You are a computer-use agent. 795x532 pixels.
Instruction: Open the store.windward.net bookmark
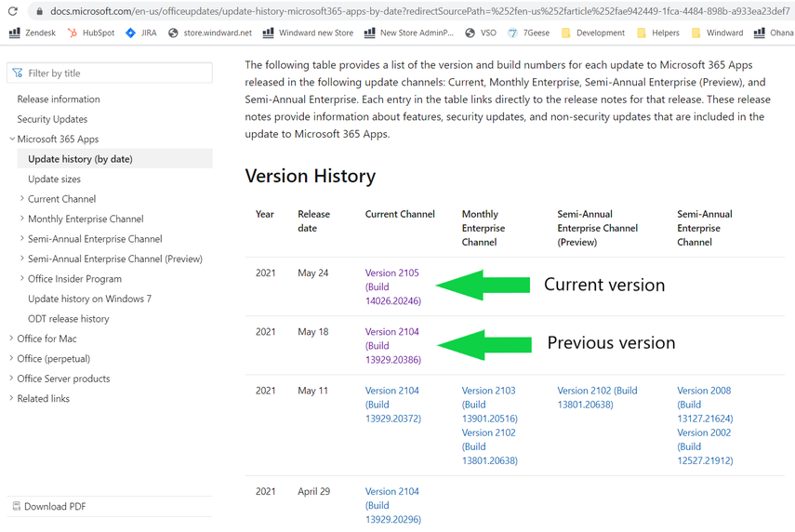210,33
